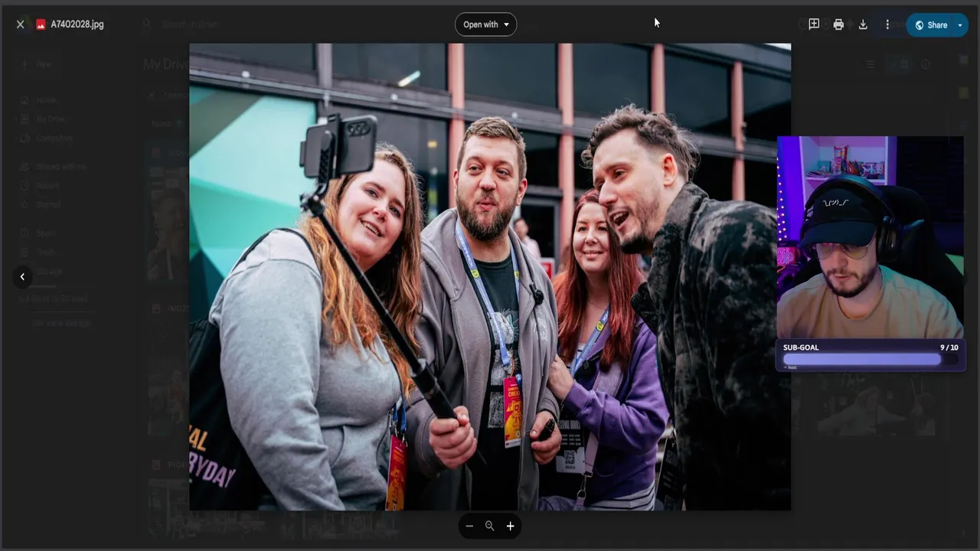Open the three-dot more actions menu
Viewport: 980px width, 551px height.
point(887,24)
